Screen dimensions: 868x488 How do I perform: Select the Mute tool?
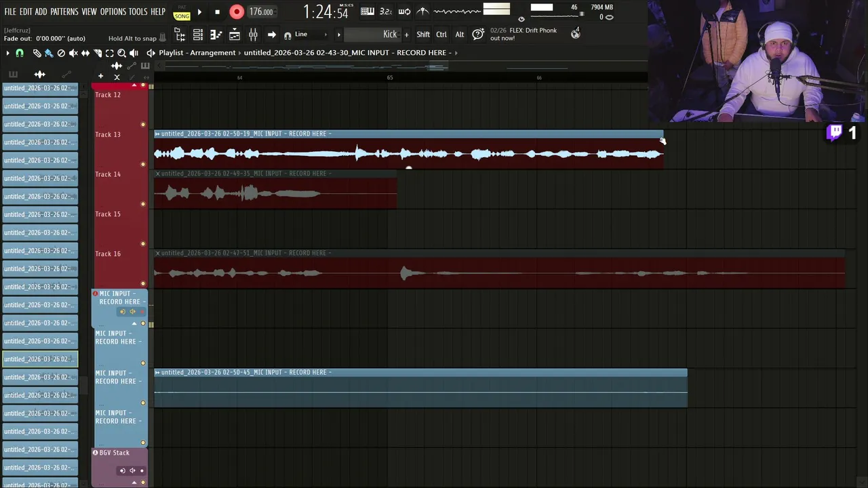pos(73,53)
